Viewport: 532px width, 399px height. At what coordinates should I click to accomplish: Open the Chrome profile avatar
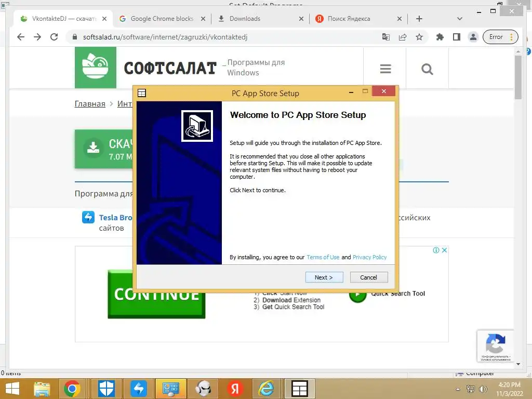(473, 37)
